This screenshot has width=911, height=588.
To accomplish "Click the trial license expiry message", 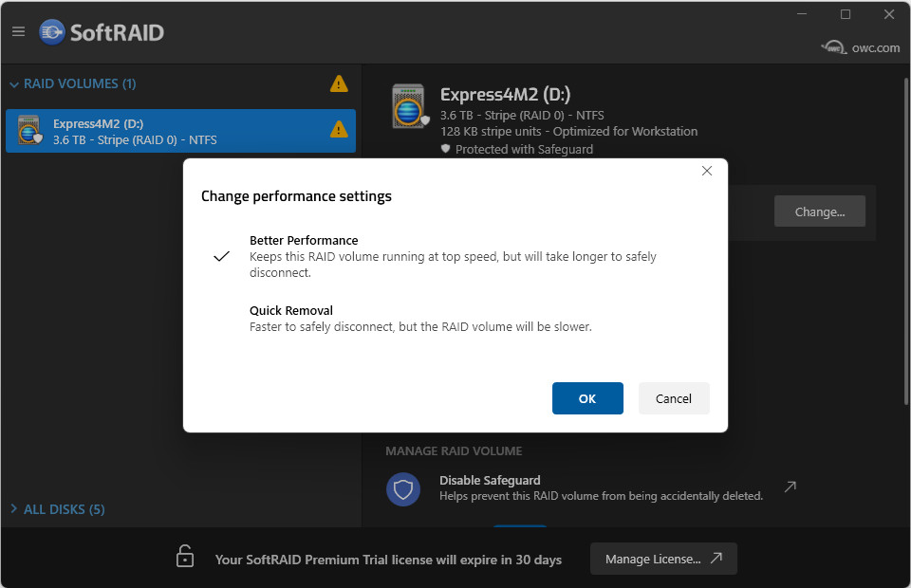I will (x=388, y=560).
